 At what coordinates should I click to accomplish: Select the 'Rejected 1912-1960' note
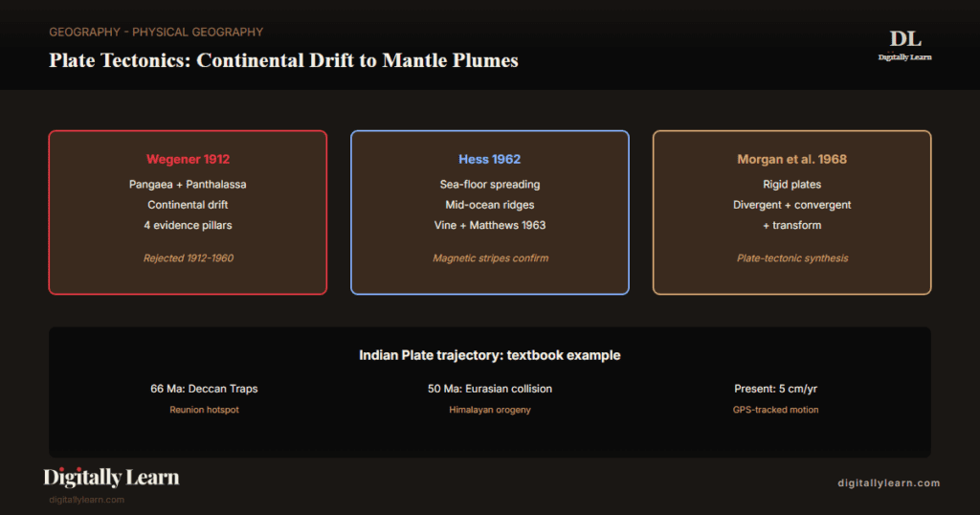(x=189, y=258)
